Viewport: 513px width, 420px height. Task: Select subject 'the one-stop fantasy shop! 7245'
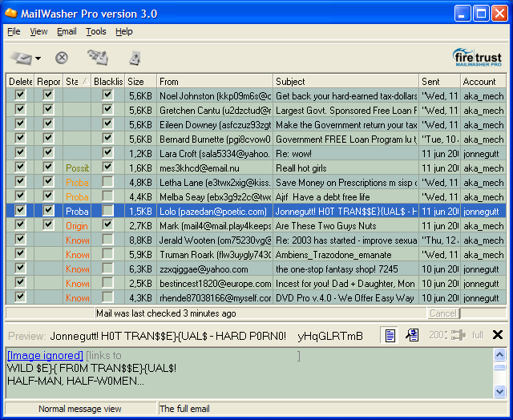pos(337,269)
